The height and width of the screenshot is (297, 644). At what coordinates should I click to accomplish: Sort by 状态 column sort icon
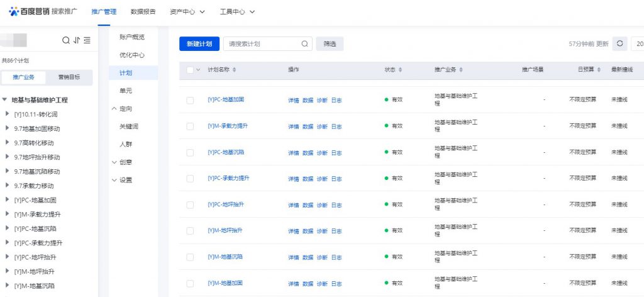point(400,70)
